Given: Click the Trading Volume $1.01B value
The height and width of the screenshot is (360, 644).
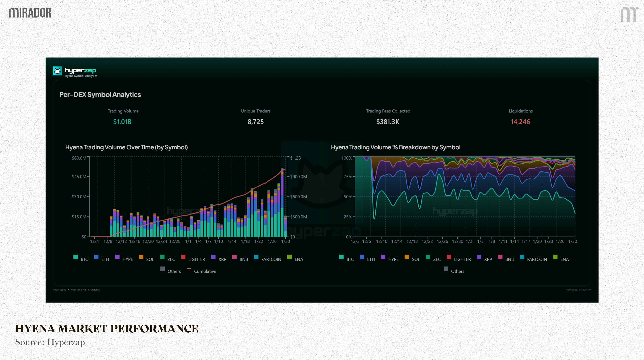Looking at the screenshot, I should (122, 122).
